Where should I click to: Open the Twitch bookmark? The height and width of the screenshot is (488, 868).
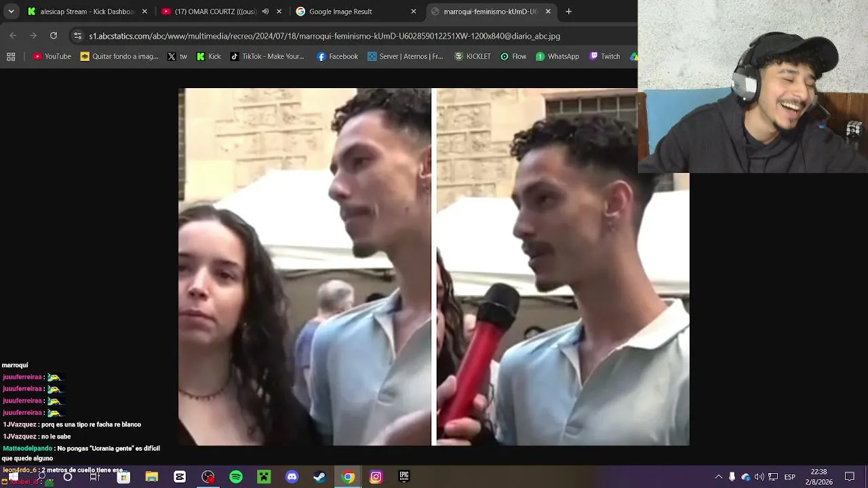coord(605,57)
